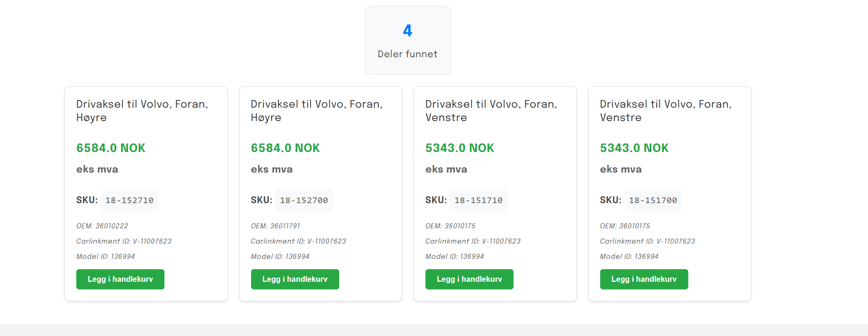Click the SKU code 18-151710
Viewport: 868px width, 336px height.
pos(478,200)
